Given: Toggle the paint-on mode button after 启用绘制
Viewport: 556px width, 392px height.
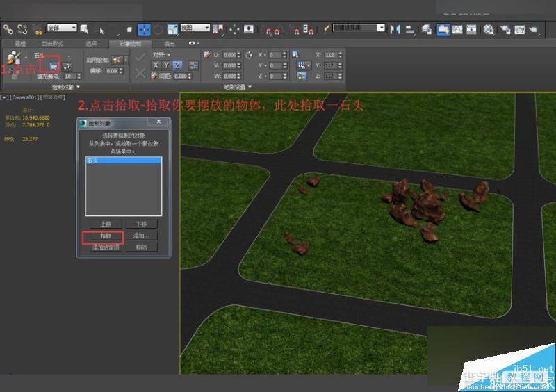Looking at the screenshot, I should tap(116, 60).
